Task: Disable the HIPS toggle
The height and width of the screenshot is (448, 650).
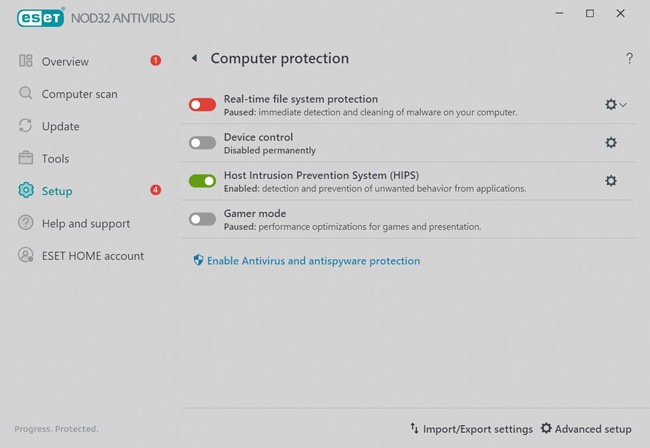Action: (x=202, y=181)
